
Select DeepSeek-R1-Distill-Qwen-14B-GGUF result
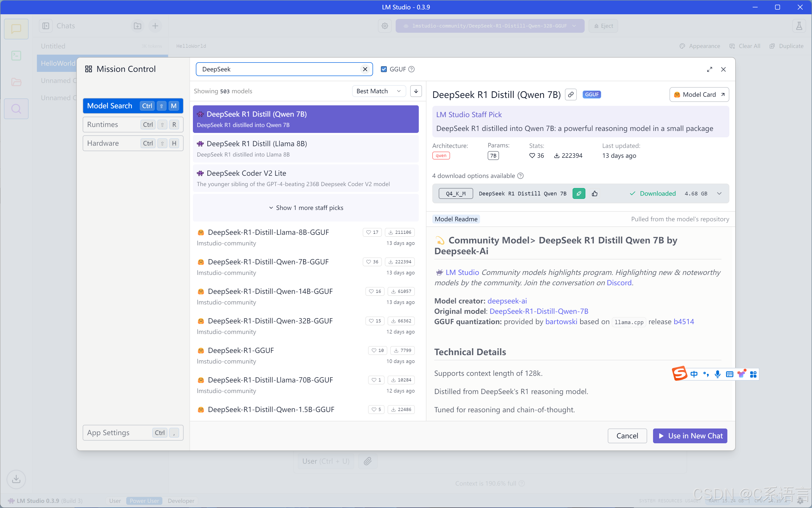coord(270,291)
